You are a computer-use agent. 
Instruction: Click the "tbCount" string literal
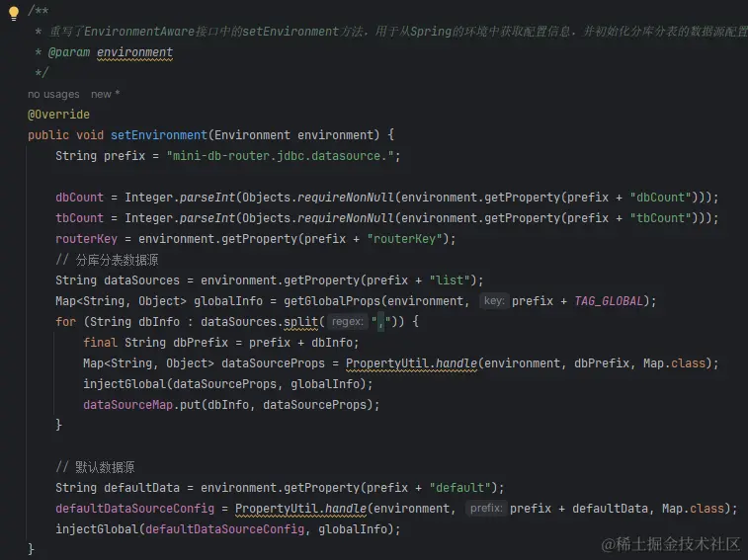pyautogui.click(x=661, y=218)
